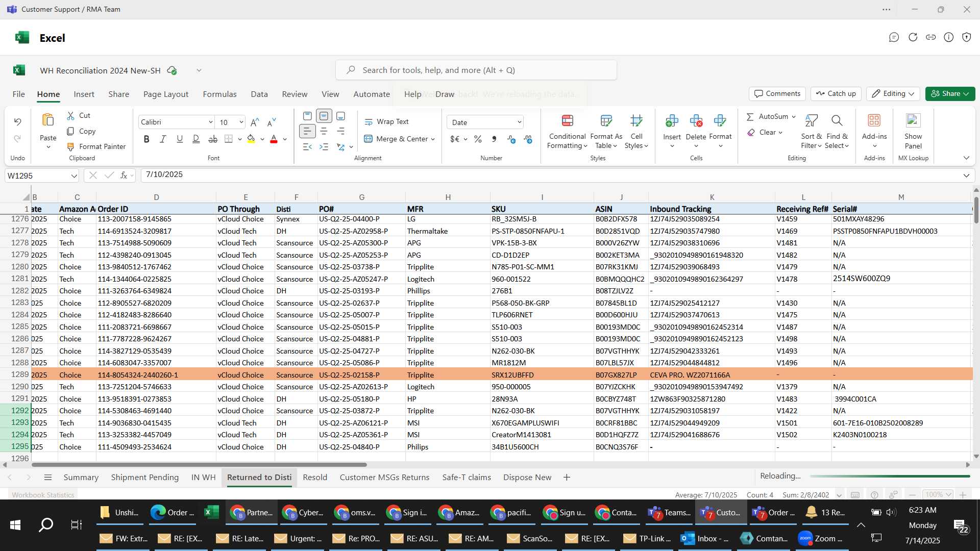
Task: Open the MX Lookup Show Panel
Action: point(913,131)
